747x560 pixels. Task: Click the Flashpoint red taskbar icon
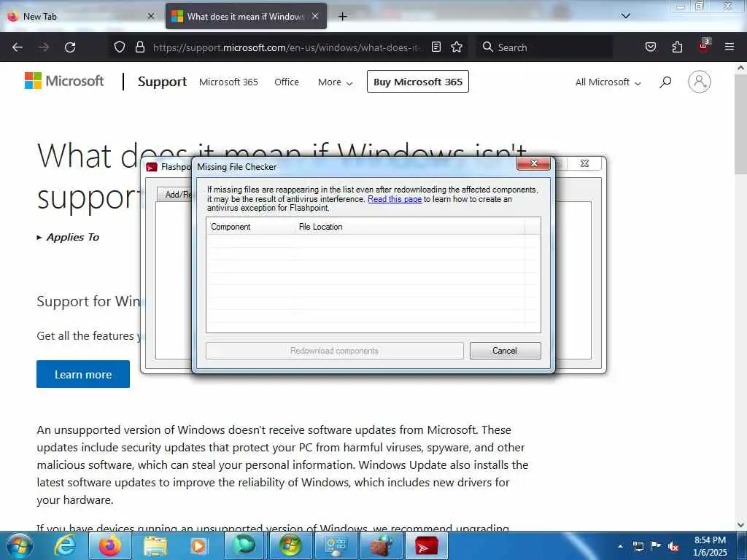pos(426,546)
